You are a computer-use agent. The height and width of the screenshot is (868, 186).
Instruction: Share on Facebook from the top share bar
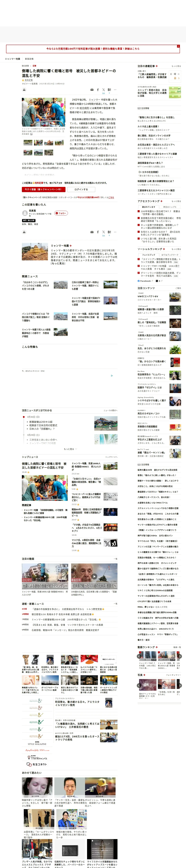pyautogui.click(x=98, y=90)
